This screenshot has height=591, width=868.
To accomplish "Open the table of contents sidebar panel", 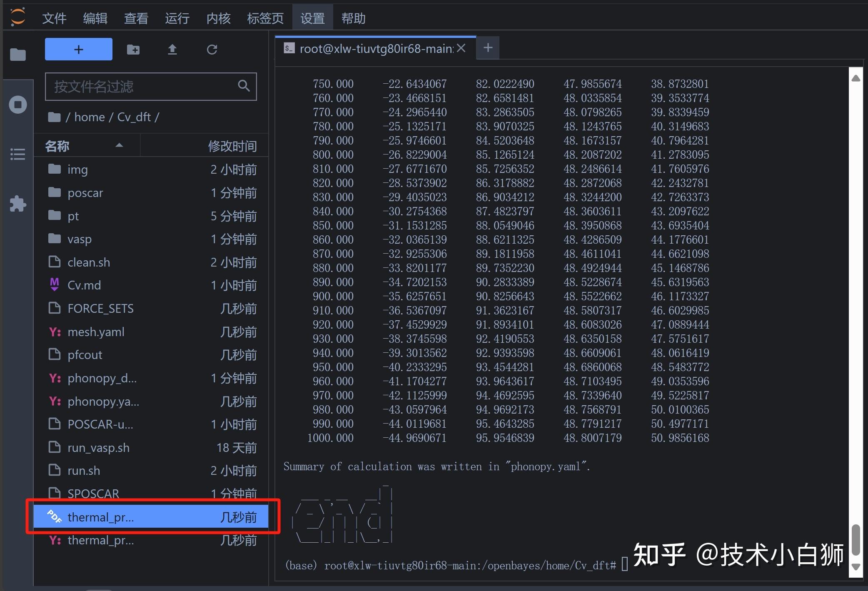I will tap(17, 154).
